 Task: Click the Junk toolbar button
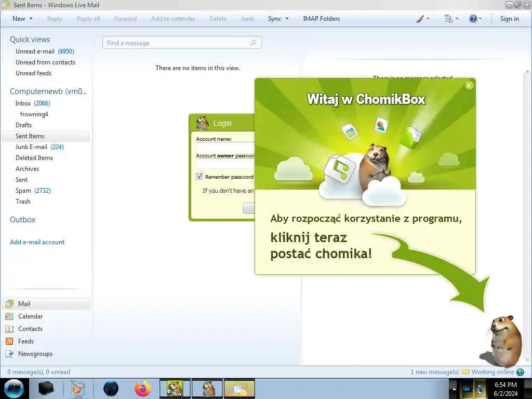click(x=247, y=19)
